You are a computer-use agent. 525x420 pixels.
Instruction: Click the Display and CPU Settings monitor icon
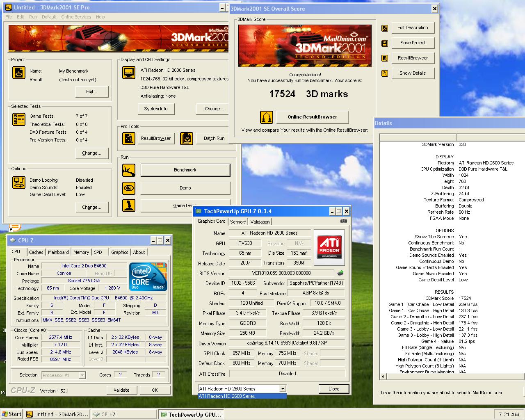[129, 73]
